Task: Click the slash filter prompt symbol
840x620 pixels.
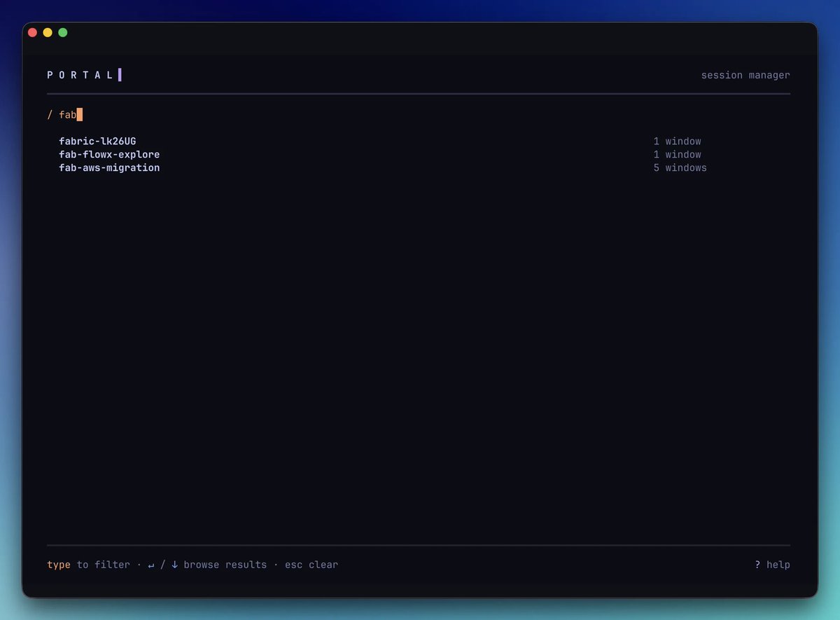Action: [50, 115]
